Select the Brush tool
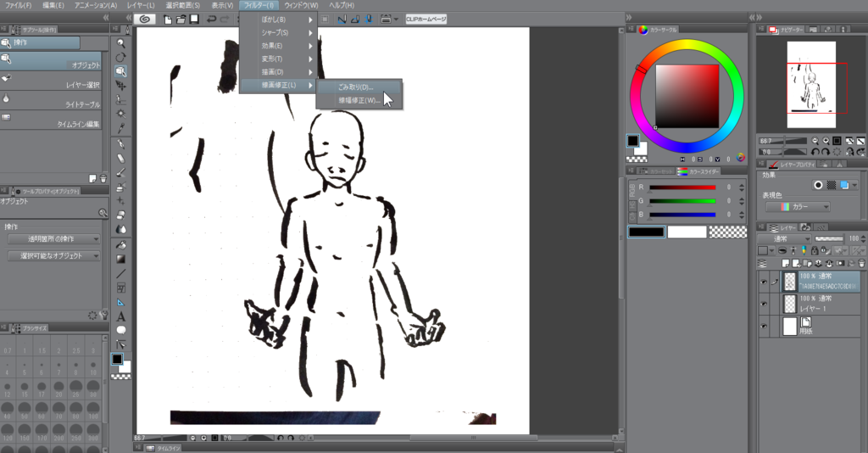Image resolution: width=868 pixels, height=453 pixels. pyautogui.click(x=120, y=173)
